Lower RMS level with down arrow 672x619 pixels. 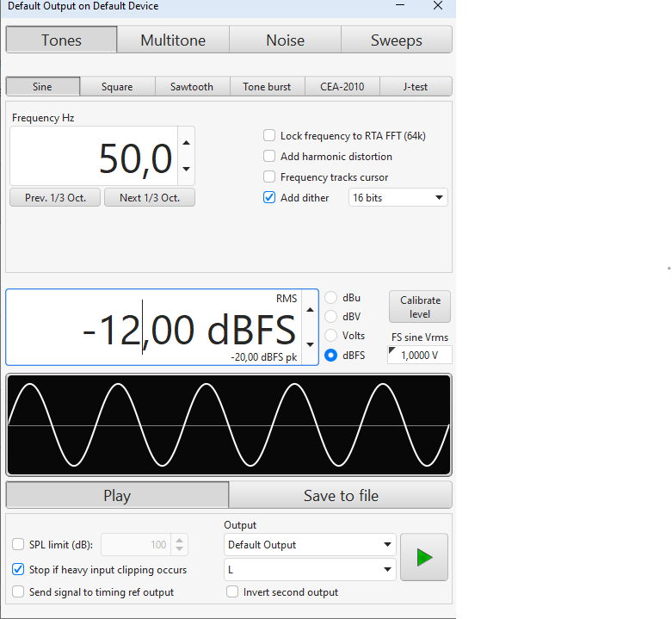tap(311, 344)
